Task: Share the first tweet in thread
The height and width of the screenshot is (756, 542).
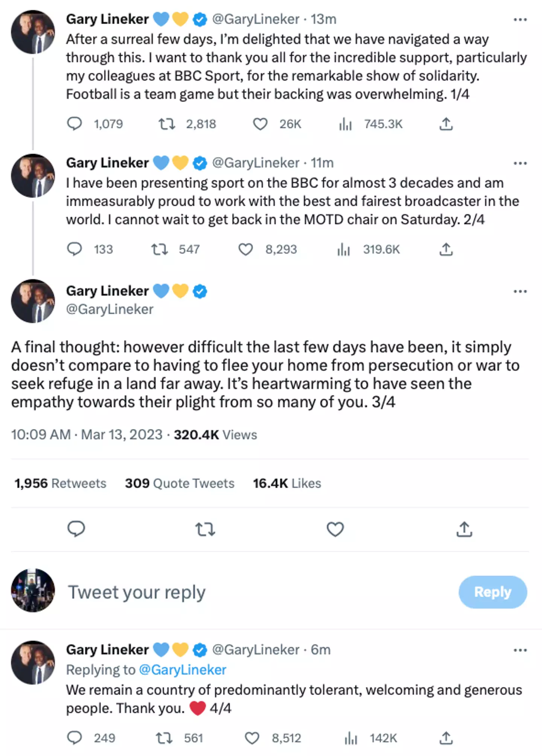Action: pos(446,124)
